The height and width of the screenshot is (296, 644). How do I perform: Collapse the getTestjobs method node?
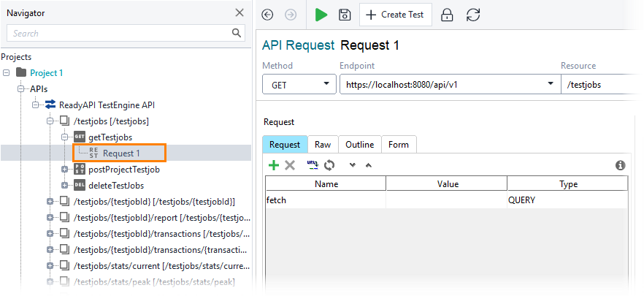(x=64, y=137)
